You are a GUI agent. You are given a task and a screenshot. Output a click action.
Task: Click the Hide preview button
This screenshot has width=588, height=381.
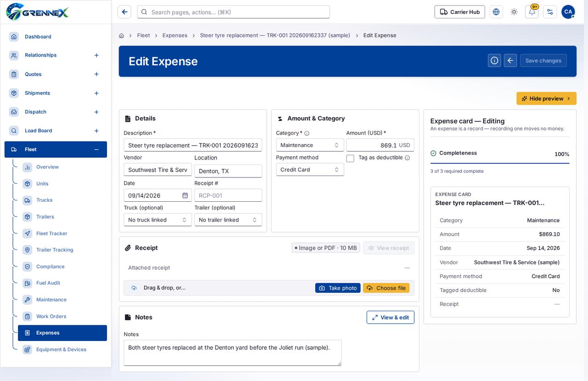click(546, 98)
